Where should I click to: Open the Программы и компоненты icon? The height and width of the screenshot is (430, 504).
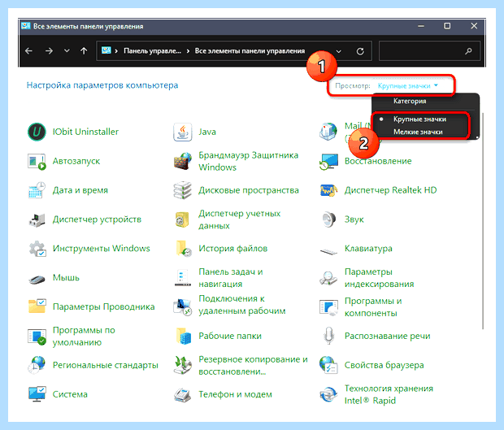328,307
